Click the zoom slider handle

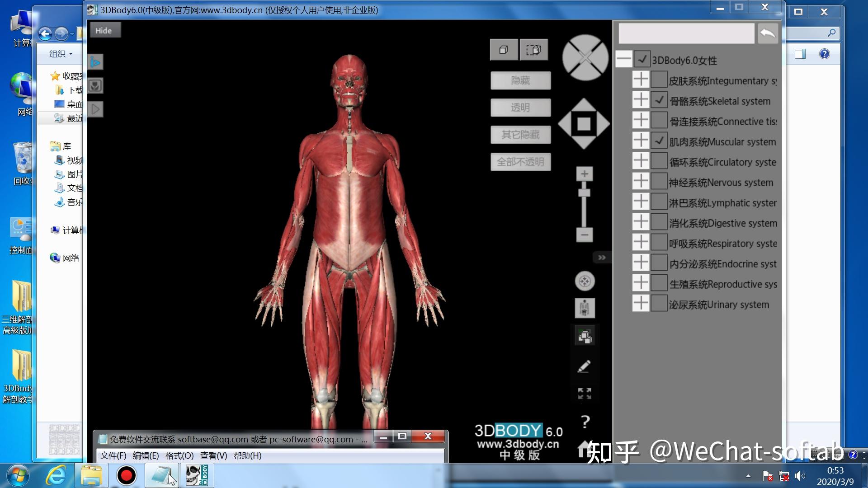point(584,193)
